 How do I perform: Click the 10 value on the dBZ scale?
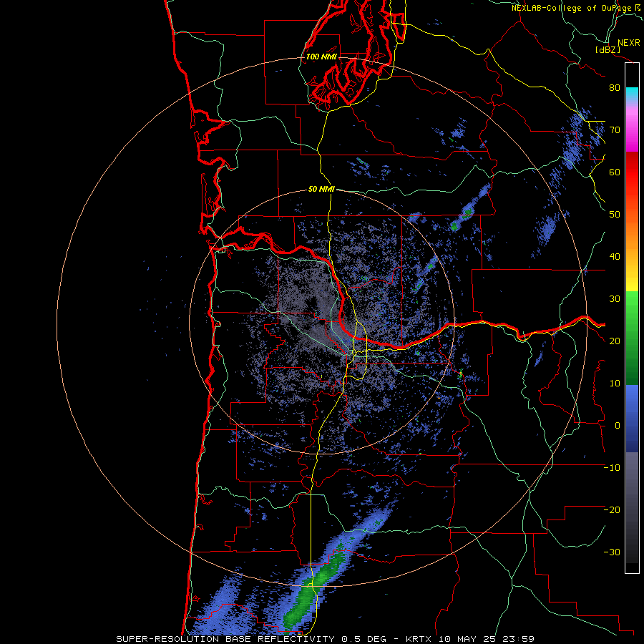click(615, 384)
